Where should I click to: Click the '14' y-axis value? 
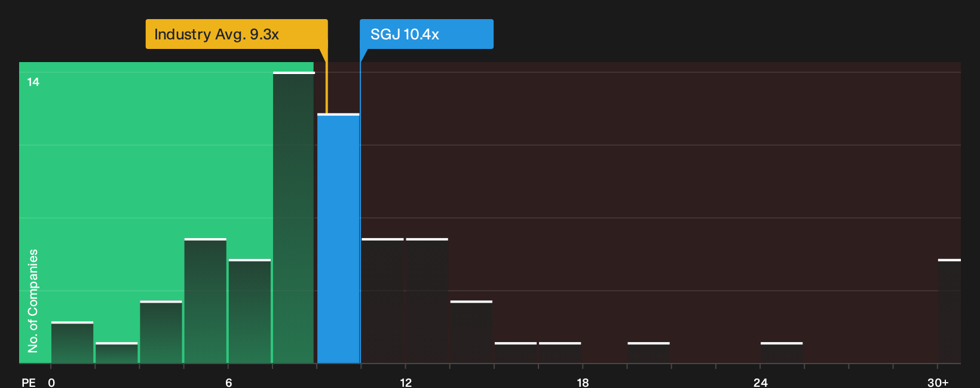click(x=33, y=82)
